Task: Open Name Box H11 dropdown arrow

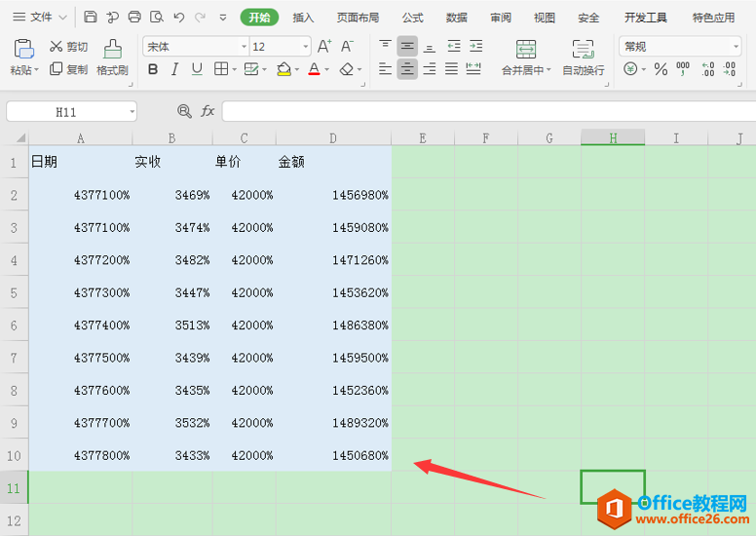Action: tap(132, 112)
